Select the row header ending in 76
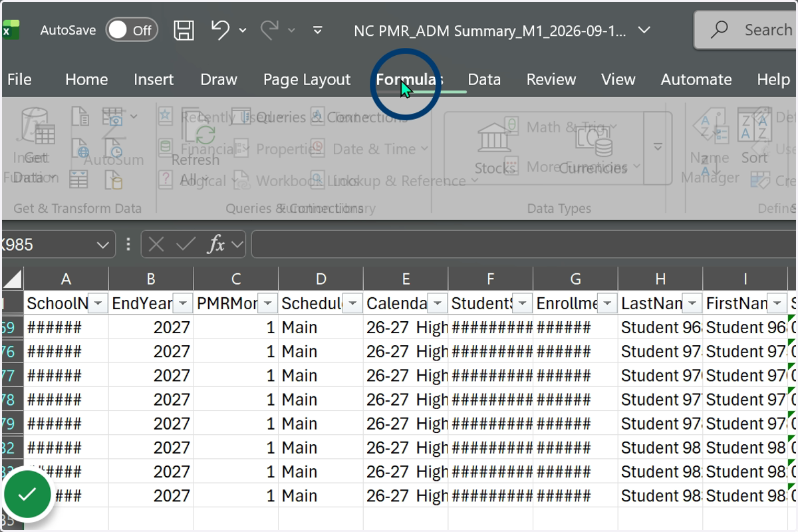Screen dimensions: 798x532 pyautogui.click(x=12, y=351)
